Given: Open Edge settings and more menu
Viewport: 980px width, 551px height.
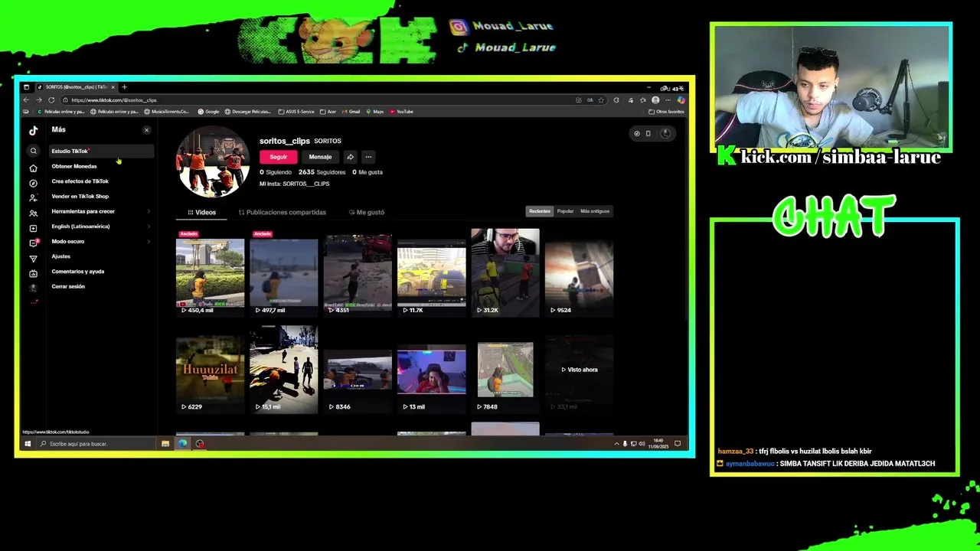Looking at the screenshot, I should (668, 100).
